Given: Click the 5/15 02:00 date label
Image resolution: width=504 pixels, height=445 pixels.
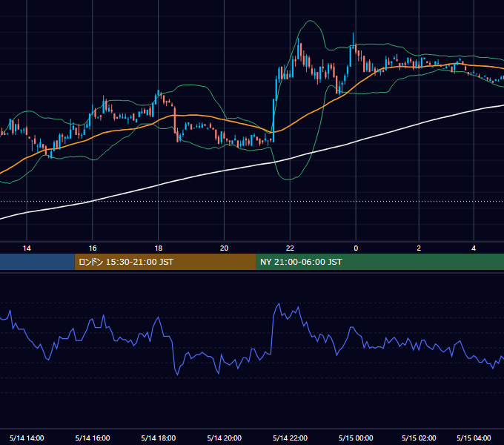Looking at the screenshot, I should tap(419, 438).
